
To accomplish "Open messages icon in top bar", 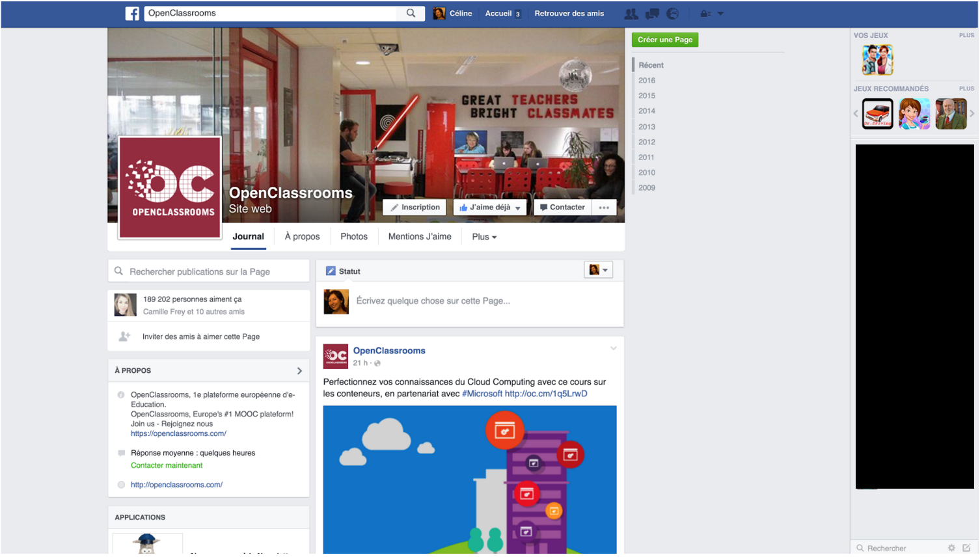I will (652, 14).
